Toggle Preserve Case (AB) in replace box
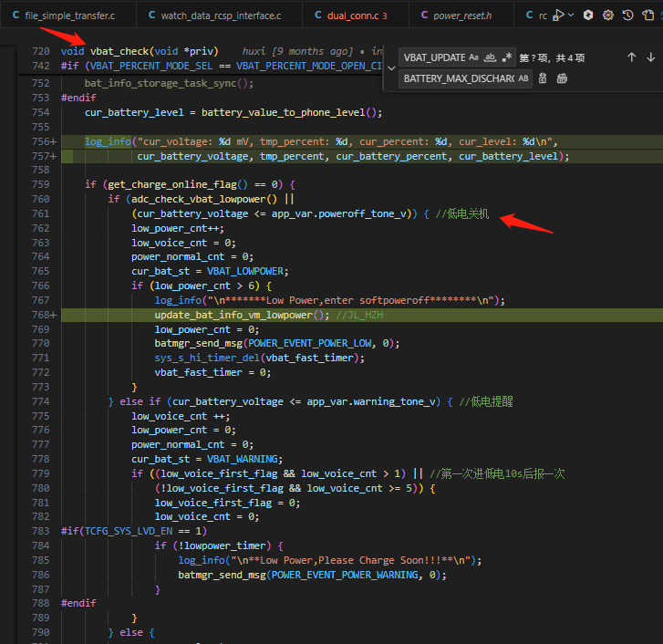 [x=523, y=78]
